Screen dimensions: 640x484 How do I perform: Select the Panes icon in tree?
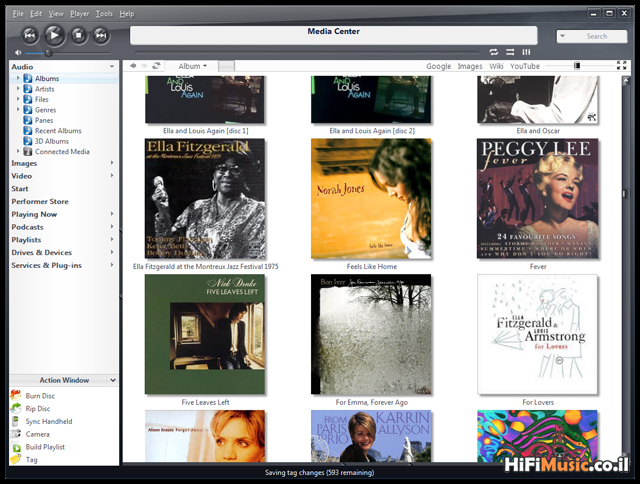tap(28, 120)
